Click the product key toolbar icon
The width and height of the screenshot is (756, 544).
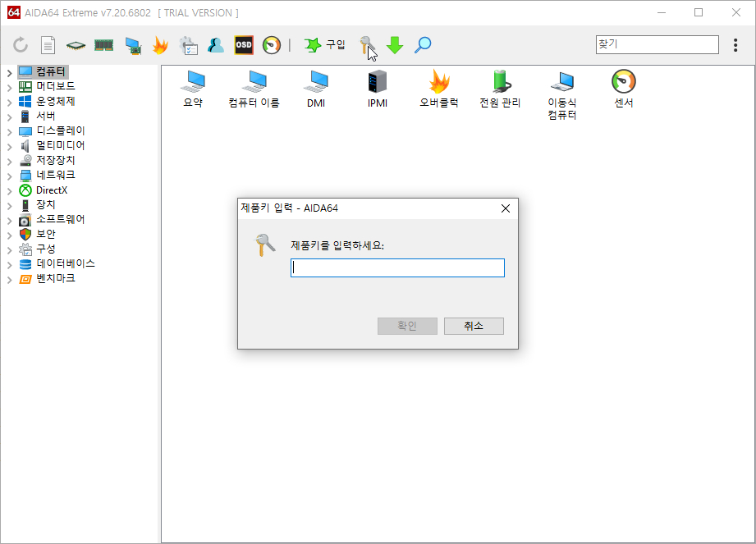(368, 45)
